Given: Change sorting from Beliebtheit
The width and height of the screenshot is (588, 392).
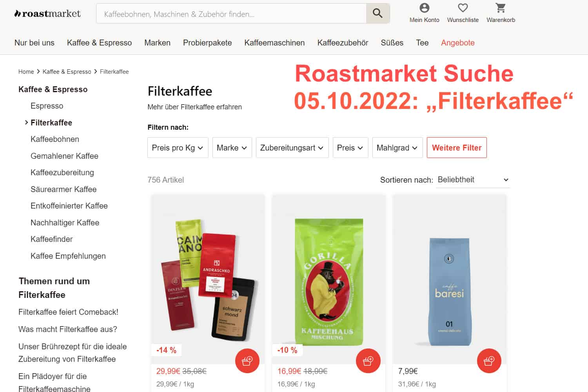Looking at the screenshot, I should point(473,180).
